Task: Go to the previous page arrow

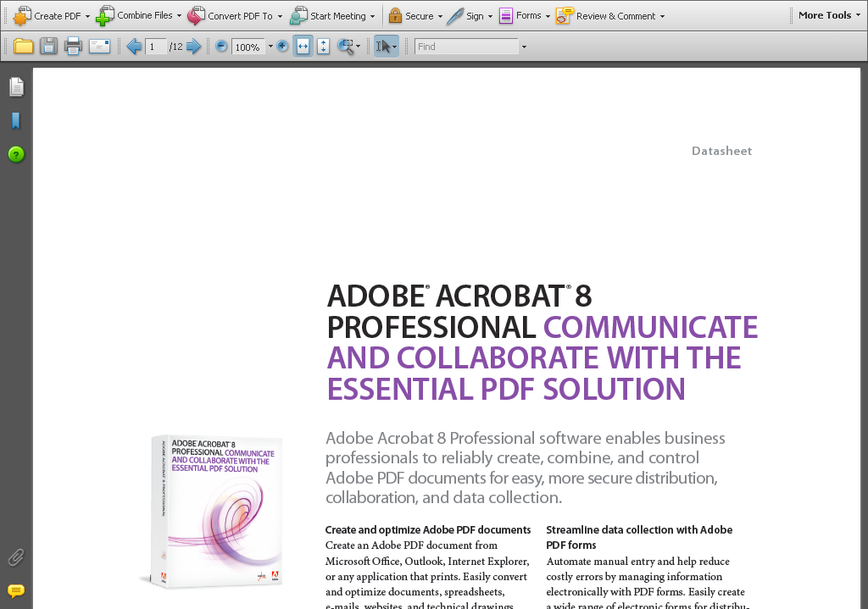Action: coord(134,47)
